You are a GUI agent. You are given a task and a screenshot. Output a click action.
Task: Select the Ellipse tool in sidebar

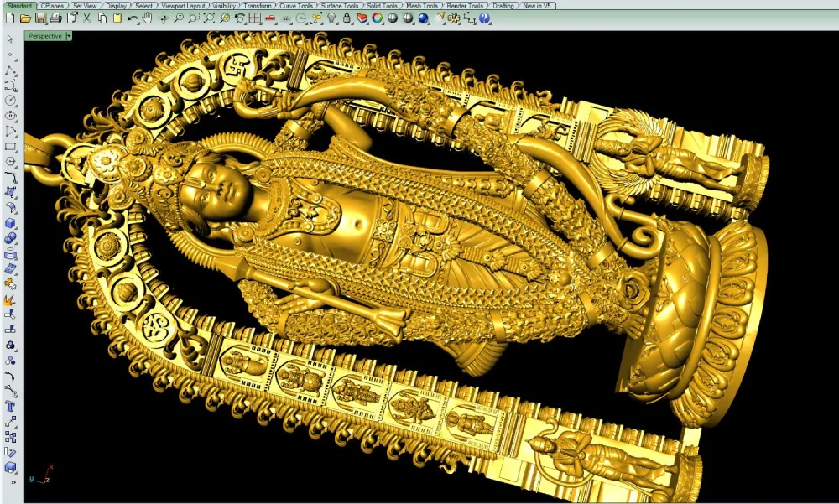coord(10,116)
